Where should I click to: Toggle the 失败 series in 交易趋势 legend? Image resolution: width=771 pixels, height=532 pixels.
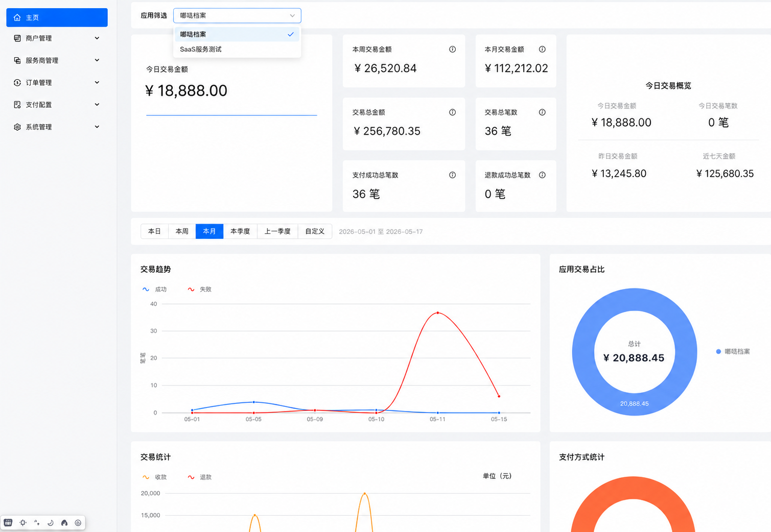200,289
